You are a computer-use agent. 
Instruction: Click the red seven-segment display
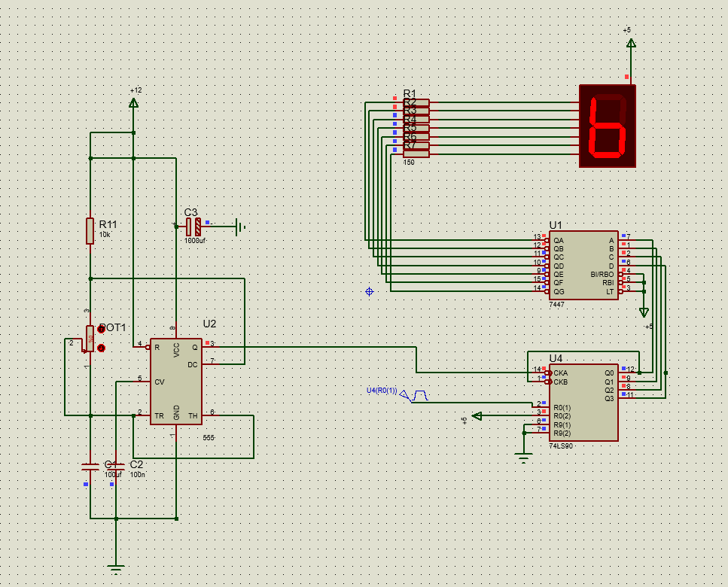(608, 126)
